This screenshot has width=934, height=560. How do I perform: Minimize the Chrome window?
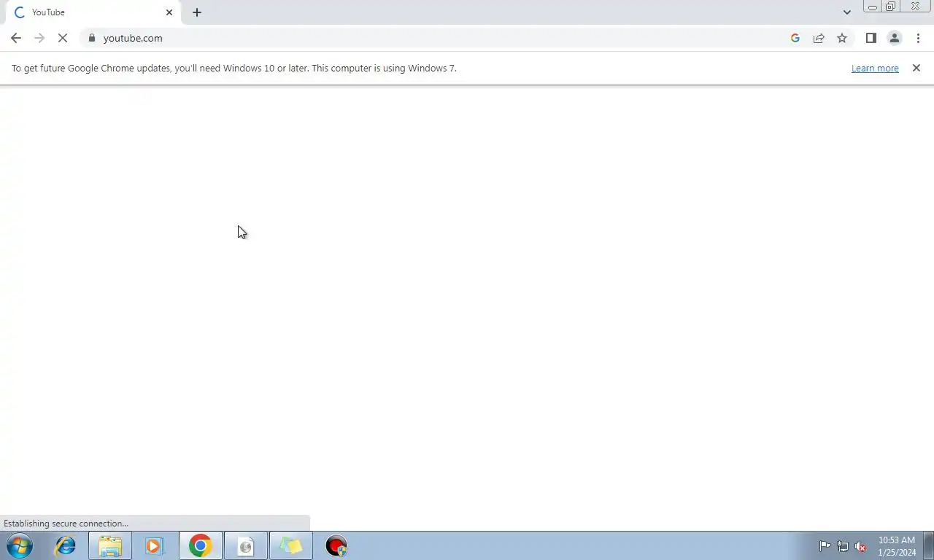872,7
